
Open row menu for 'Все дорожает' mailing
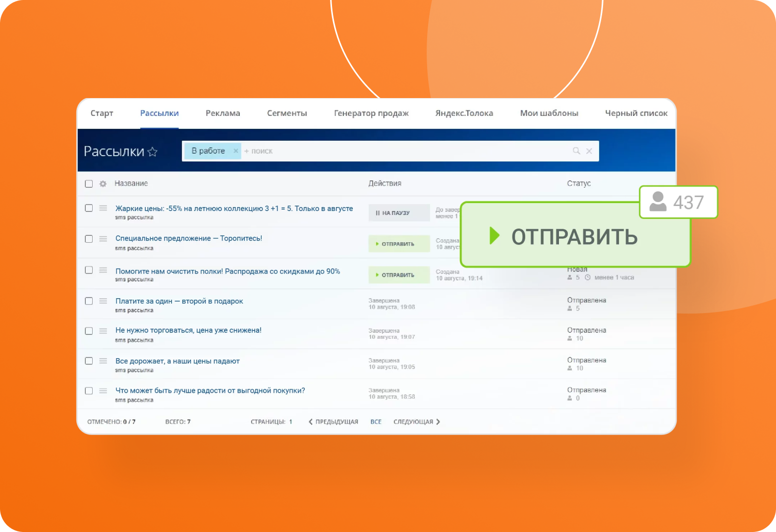click(x=103, y=361)
